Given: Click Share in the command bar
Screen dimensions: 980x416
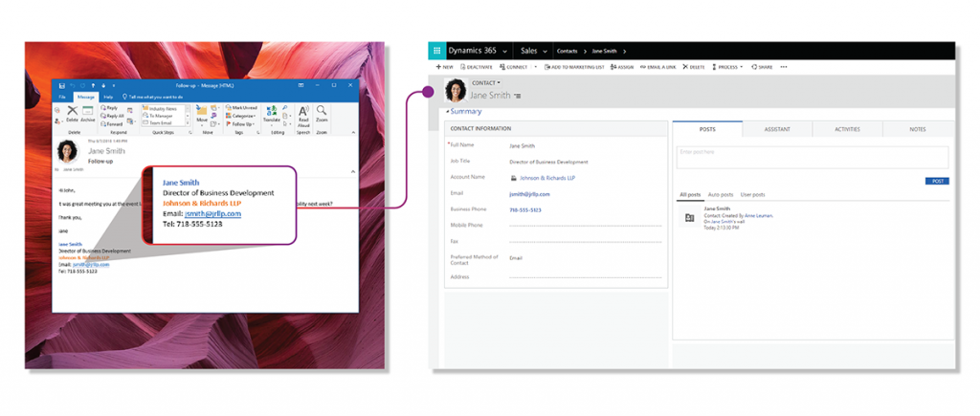Looking at the screenshot, I should (x=762, y=67).
